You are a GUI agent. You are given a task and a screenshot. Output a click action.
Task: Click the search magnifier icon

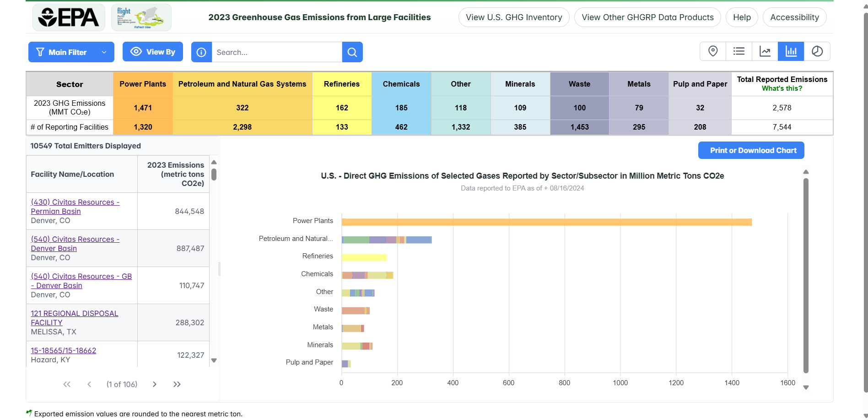coord(352,52)
